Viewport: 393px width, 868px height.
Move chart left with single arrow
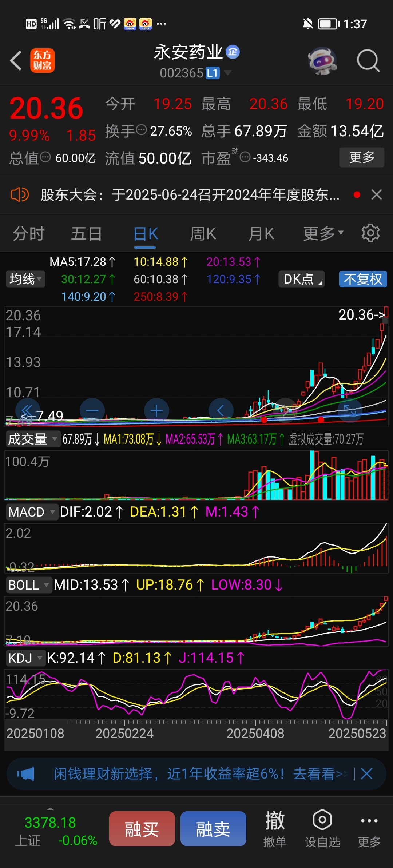point(221,411)
